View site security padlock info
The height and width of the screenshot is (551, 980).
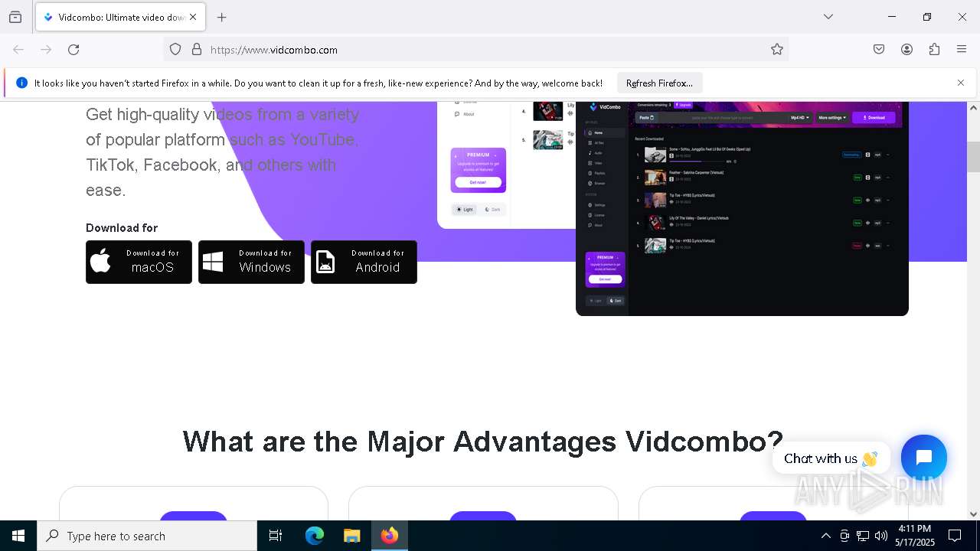click(197, 50)
